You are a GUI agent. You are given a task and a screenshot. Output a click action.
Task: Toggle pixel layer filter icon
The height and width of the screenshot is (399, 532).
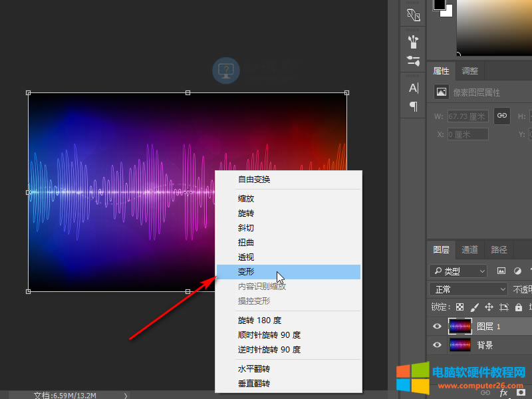[x=501, y=271]
